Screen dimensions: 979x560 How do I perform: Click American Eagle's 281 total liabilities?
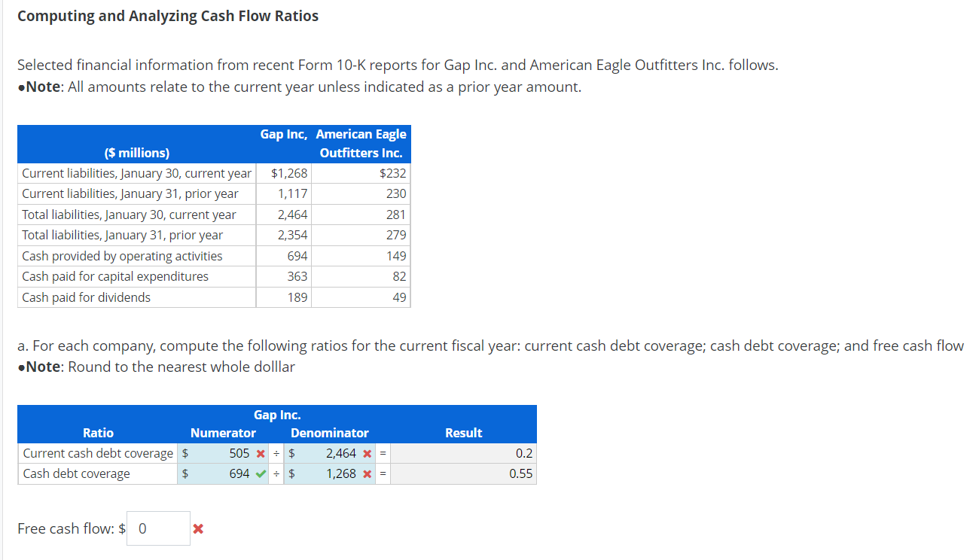pos(397,215)
